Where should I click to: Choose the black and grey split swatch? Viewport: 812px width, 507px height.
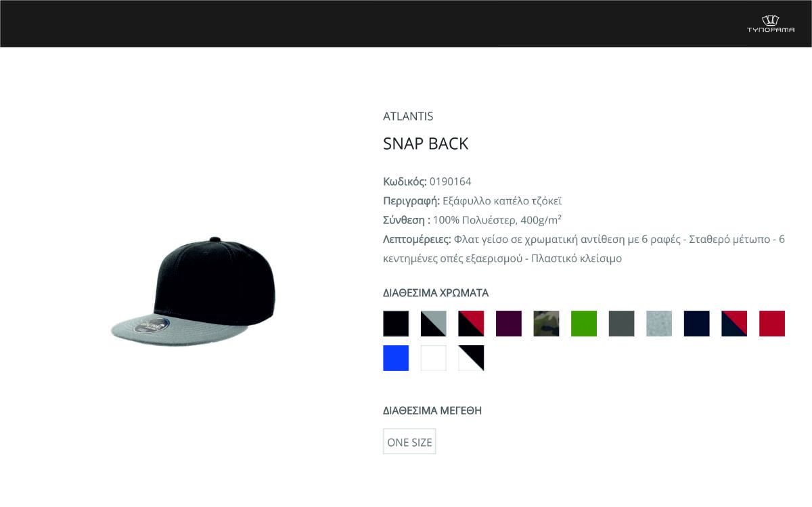[434, 324]
